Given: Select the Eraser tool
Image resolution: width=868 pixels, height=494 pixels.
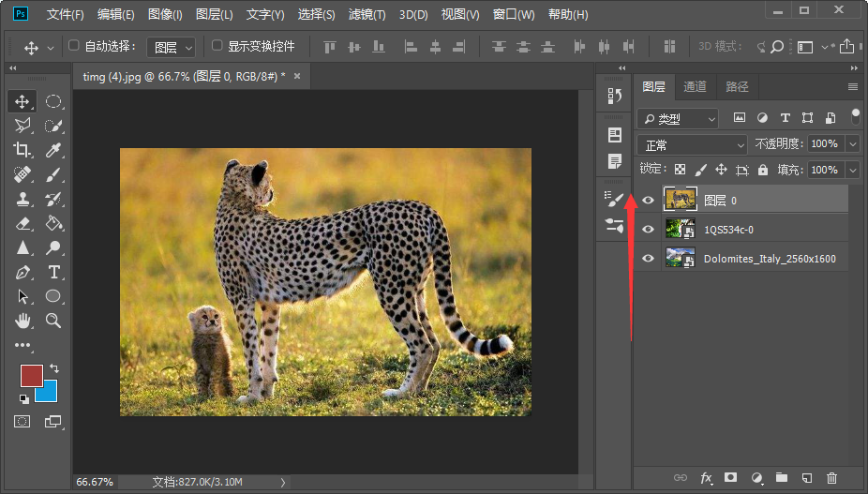Looking at the screenshot, I should click(22, 223).
